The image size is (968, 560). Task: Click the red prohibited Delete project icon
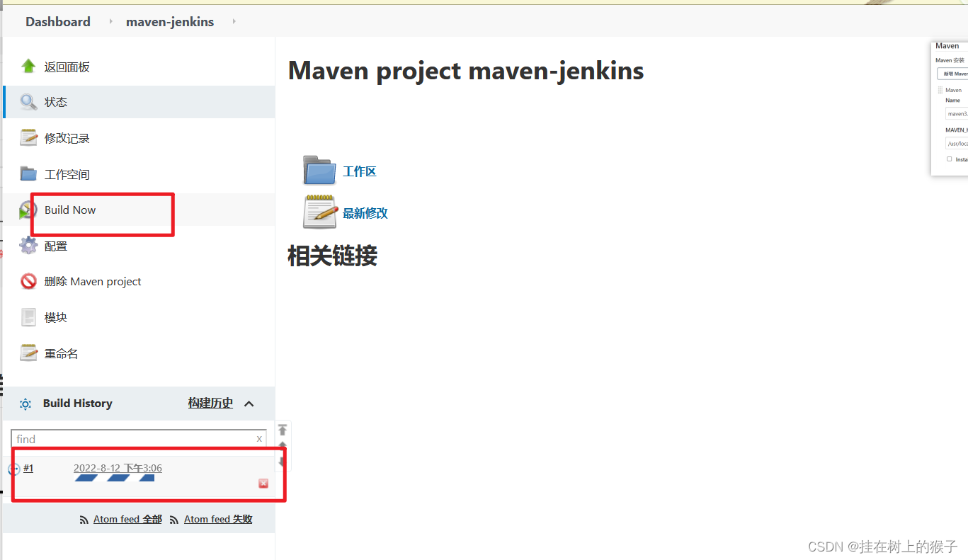pyautogui.click(x=28, y=281)
